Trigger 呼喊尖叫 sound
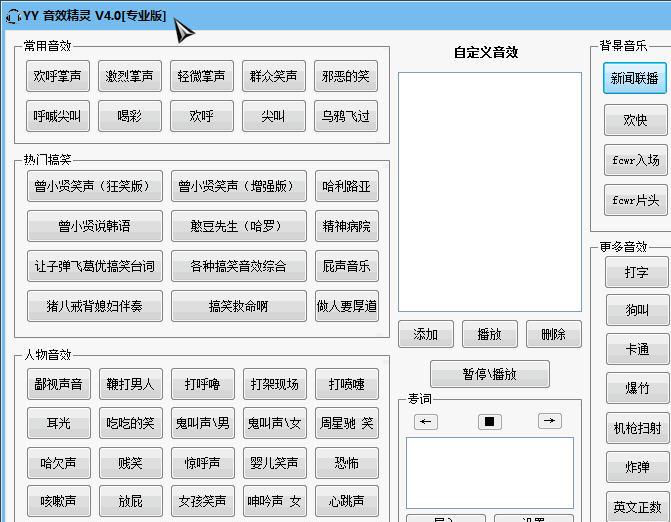The width and height of the screenshot is (671, 522). (x=58, y=116)
